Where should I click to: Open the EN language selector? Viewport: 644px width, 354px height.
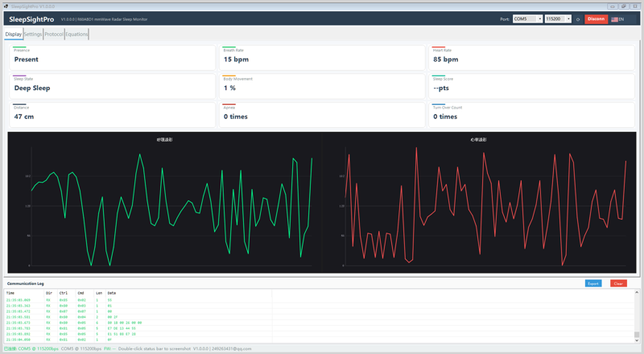pyautogui.click(x=617, y=19)
